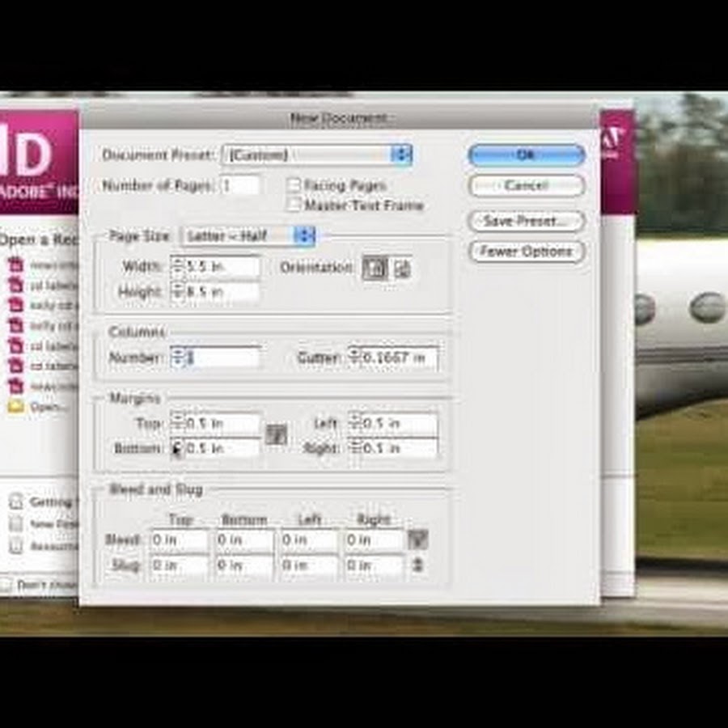Enable the Master Text Frame checkbox
Screen dimensions: 728x728
pyautogui.click(x=294, y=205)
